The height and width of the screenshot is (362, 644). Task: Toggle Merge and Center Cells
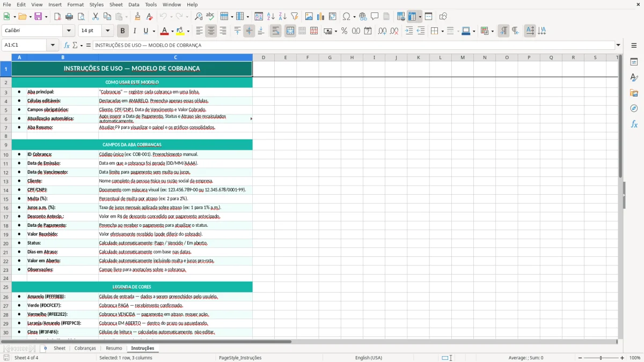click(290, 31)
